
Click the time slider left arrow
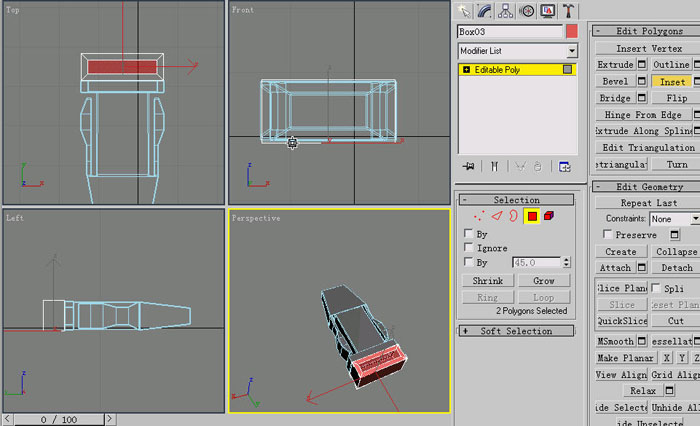point(7,419)
